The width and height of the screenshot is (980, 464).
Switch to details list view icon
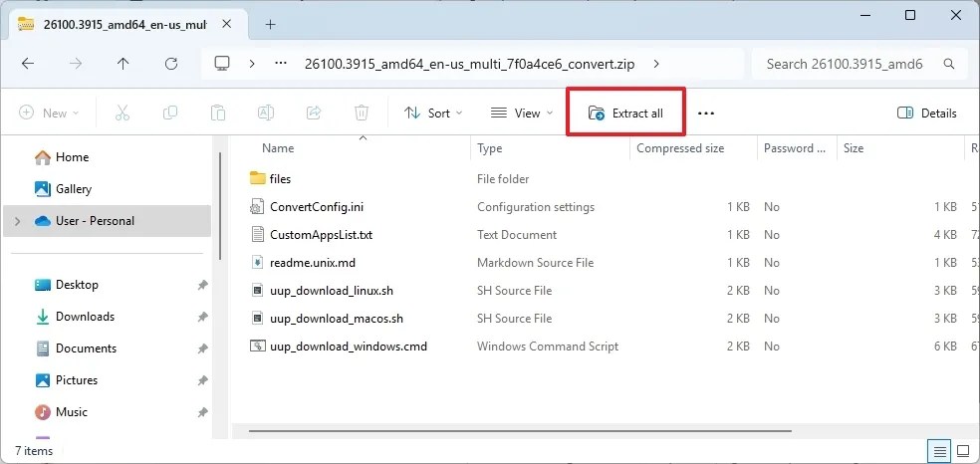[939, 450]
